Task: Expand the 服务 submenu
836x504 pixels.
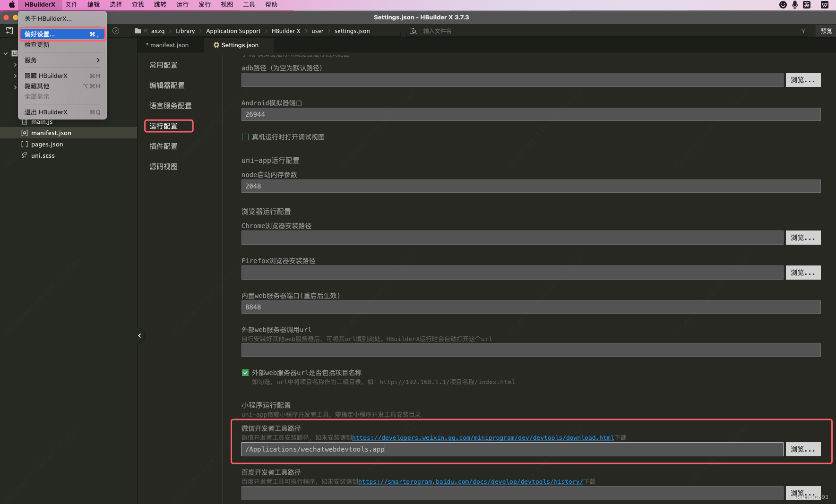Action: point(62,60)
